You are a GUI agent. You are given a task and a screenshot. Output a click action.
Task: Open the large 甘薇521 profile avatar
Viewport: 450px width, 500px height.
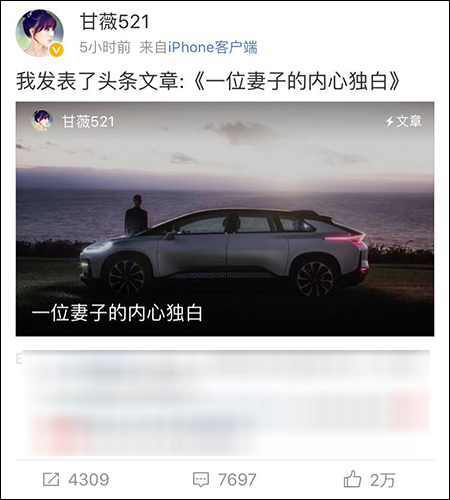(x=39, y=33)
